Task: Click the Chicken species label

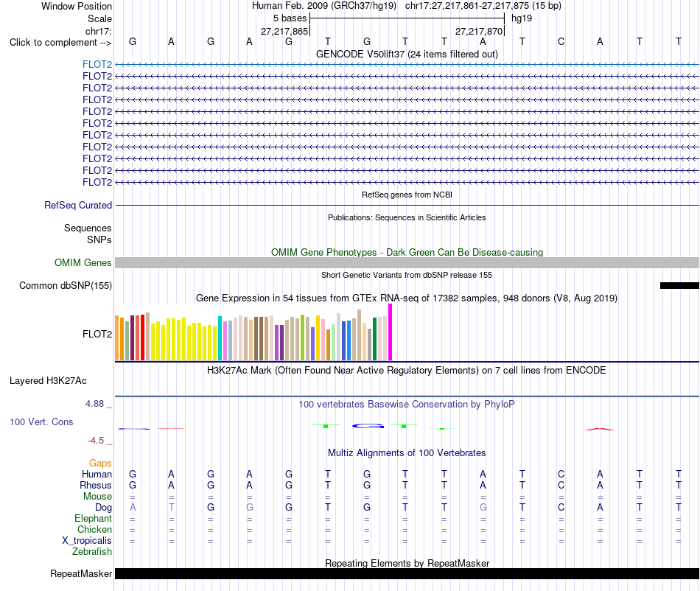Action: (x=94, y=529)
